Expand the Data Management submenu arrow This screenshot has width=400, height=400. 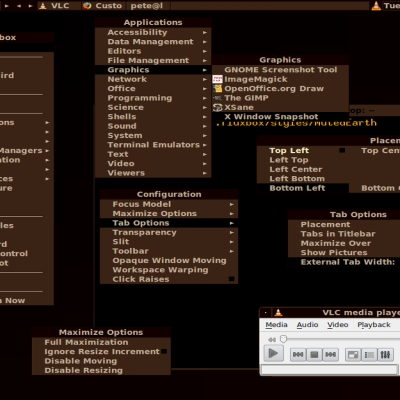(205, 42)
